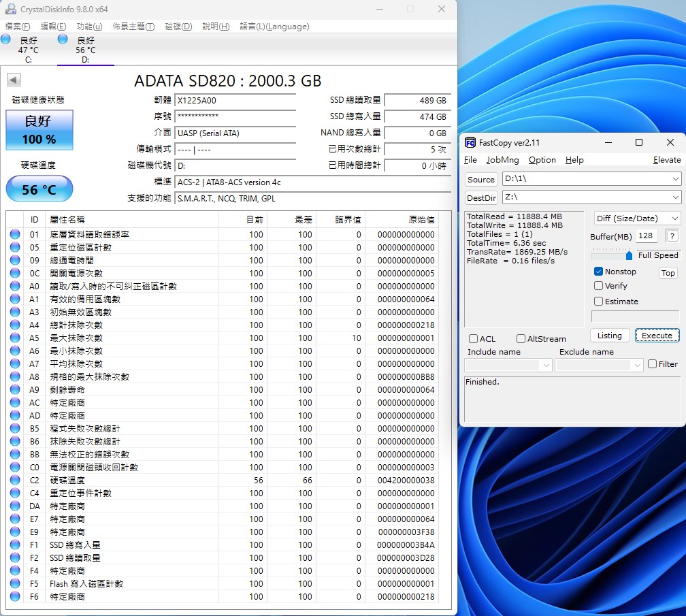The height and width of the screenshot is (616, 686).
Task: Click status orb for attribute F6 row
Action: (x=15, y=596)
